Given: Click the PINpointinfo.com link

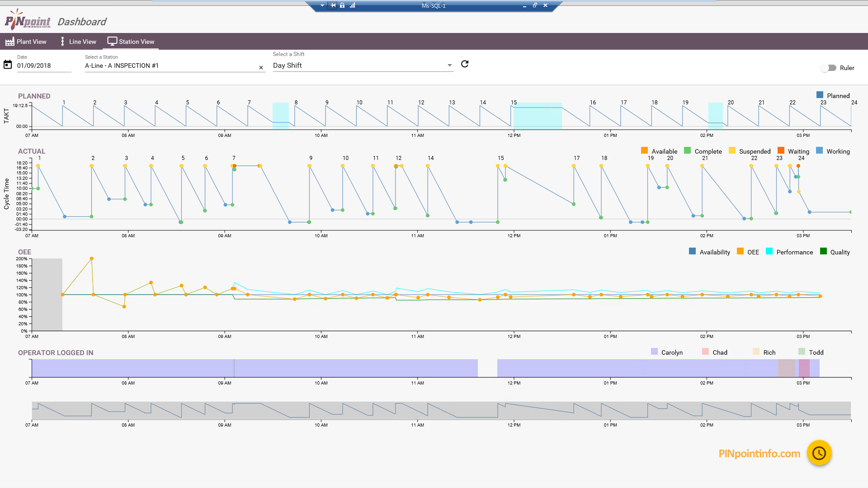Looking at the screenshot, I should point(759,453).
